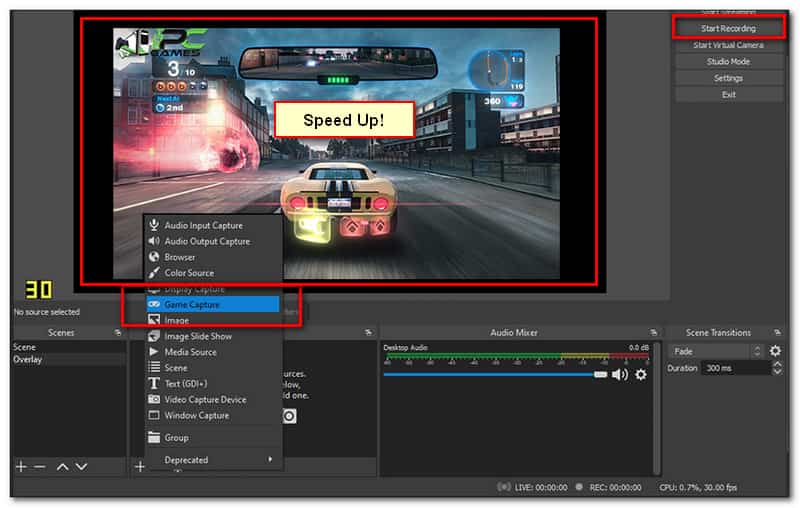This screenshot has width=800, height=508.
Task: Pop out the Scenes dock
Action: (x=118, y=332)
